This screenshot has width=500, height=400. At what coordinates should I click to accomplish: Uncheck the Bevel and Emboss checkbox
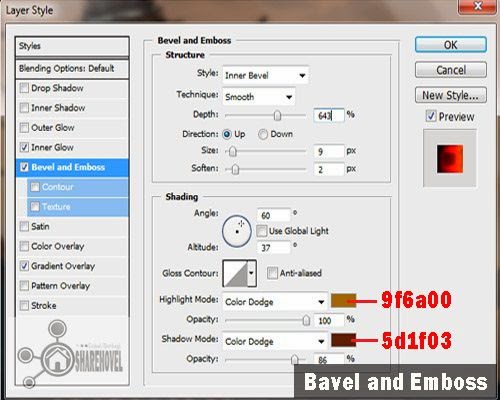tap(24, 167)
